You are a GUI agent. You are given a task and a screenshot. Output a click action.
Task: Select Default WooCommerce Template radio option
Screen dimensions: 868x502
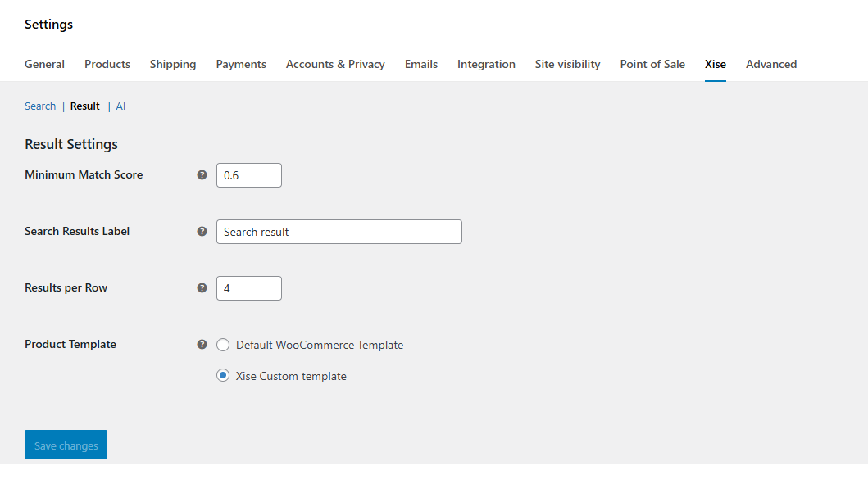pos(223,346)
